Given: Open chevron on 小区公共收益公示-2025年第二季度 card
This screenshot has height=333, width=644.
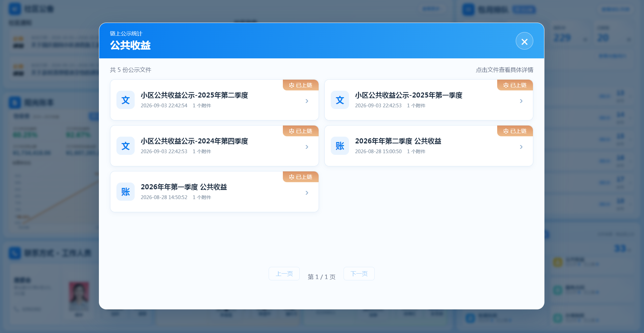Looking at the screenshot, I should [307, 101].
